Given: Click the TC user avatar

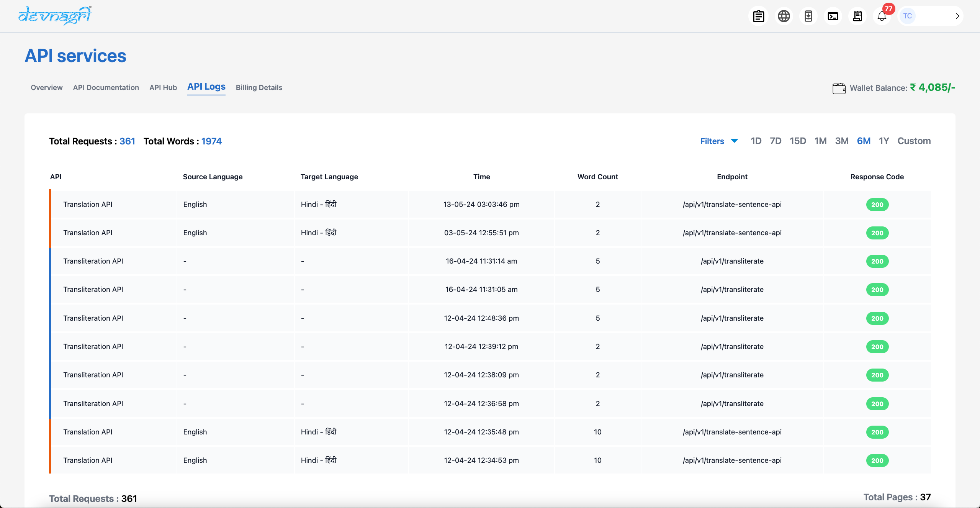Looking at the screenshot, I should click(x=907, y=16).
